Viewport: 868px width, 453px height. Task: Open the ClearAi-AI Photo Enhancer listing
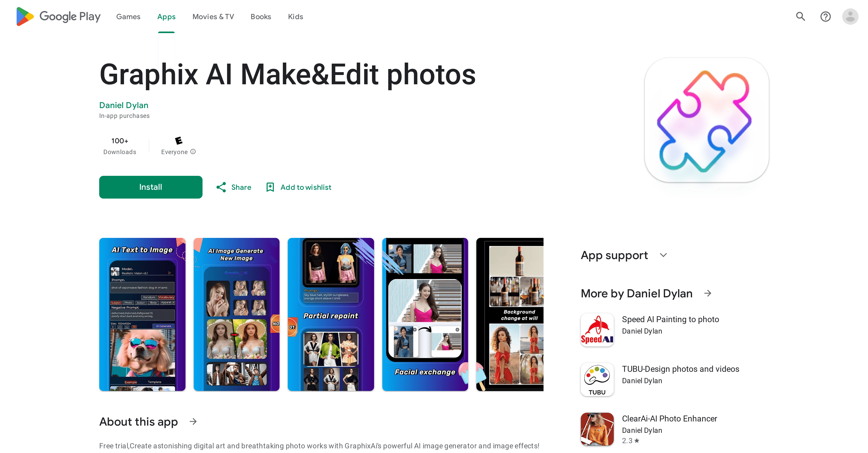point(669,419)
